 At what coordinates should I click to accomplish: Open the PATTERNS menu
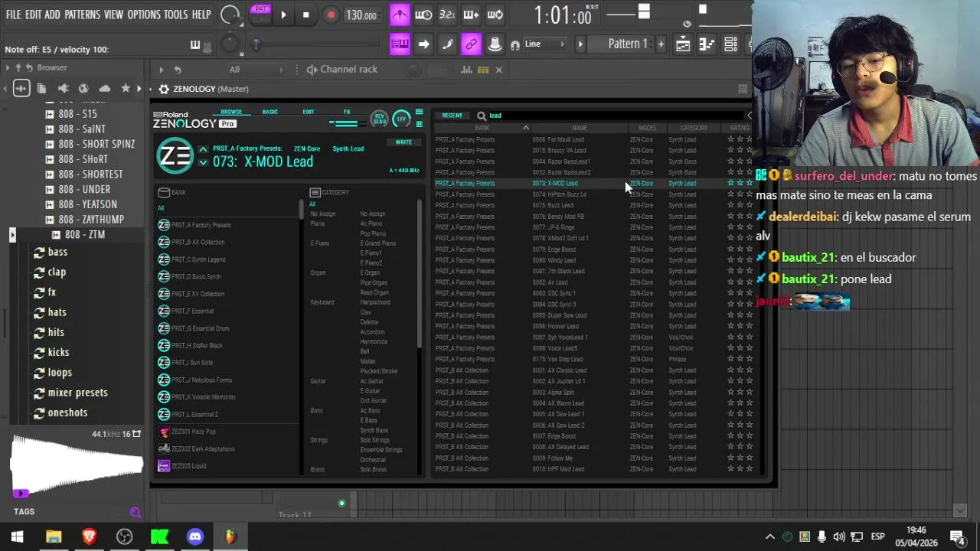pos(82,15)
